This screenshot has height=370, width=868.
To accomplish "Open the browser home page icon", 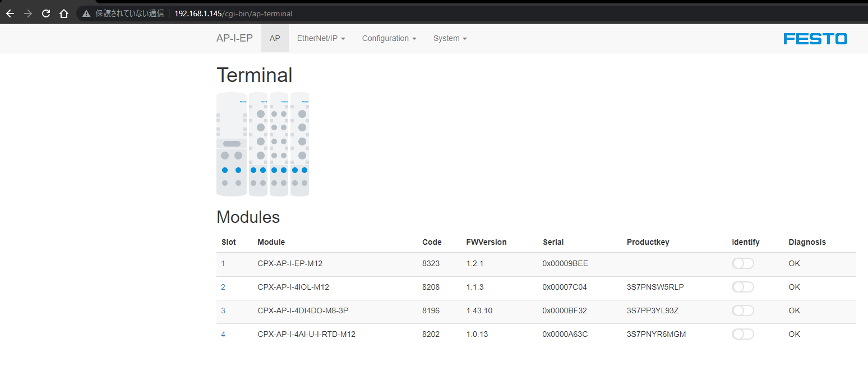I will pyautogui.click(x=64, y=13).
